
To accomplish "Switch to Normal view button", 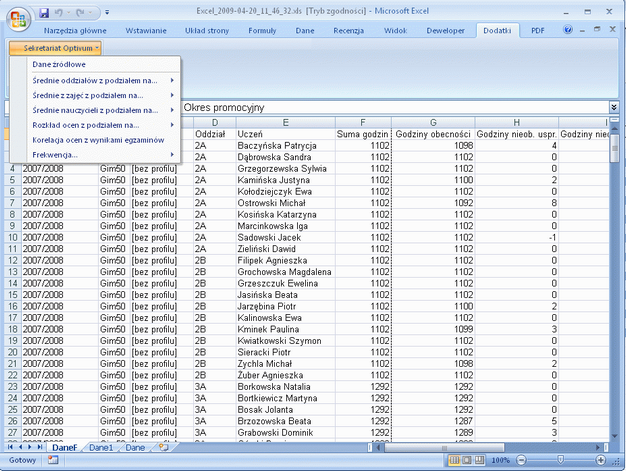I will pyautogui.click(x=454, y=460).
